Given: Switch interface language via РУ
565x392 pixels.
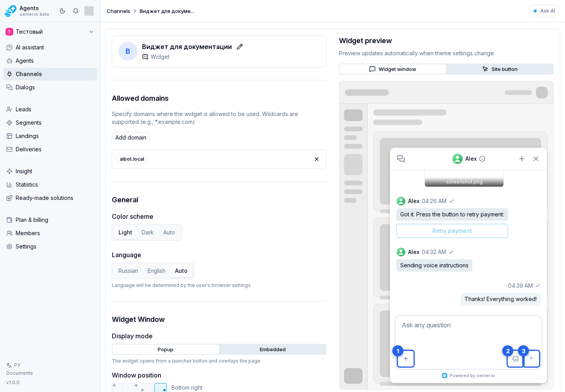Looking at the screenshot, I should [x=13, y=365].
